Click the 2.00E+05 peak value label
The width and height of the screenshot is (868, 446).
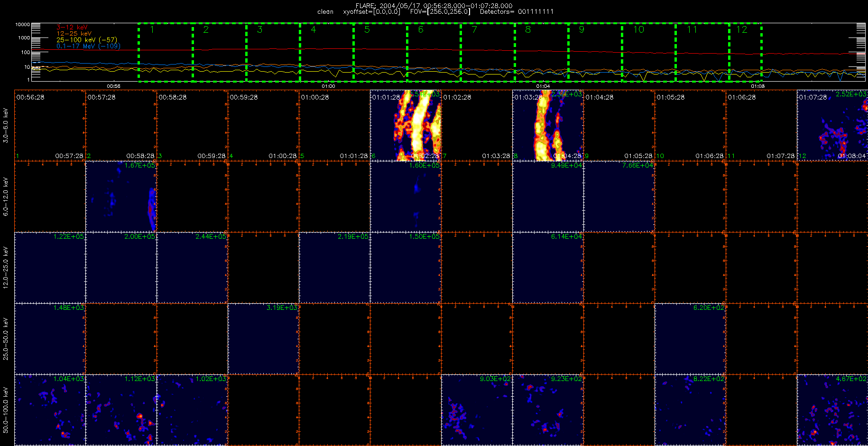point(139,236)
